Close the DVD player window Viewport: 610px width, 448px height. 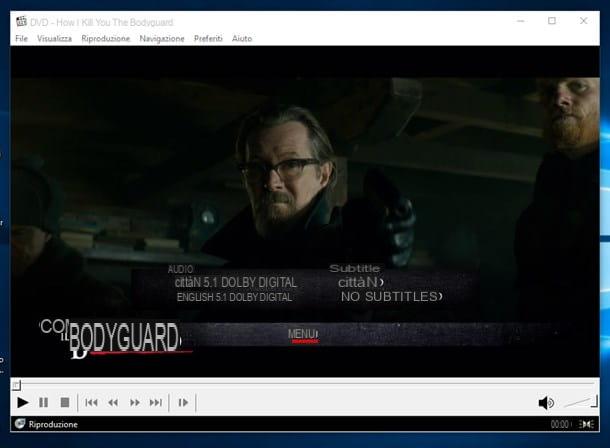point(584,21)
